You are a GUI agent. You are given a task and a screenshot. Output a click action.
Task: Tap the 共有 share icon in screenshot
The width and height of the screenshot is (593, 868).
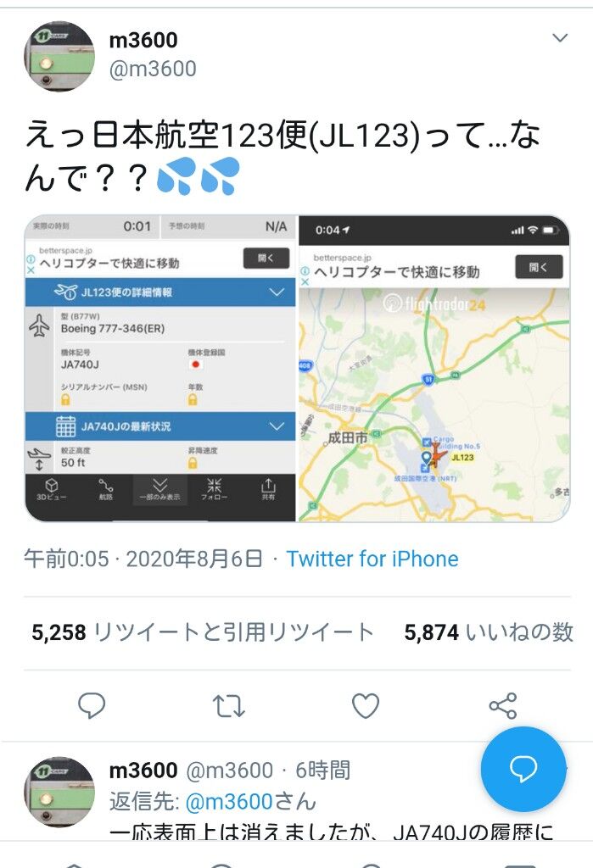268,489
